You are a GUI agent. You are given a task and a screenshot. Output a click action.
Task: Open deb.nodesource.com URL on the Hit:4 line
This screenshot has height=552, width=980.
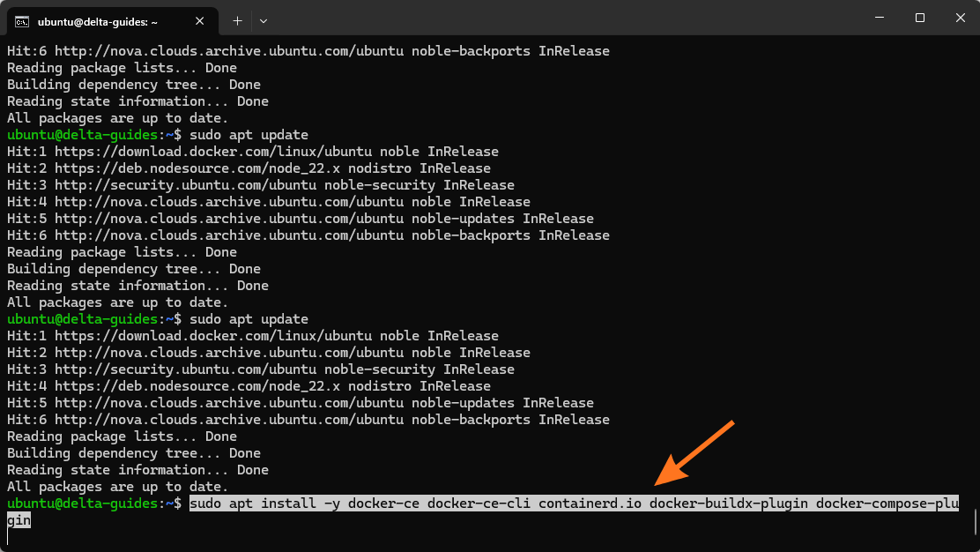coord(197,386)
